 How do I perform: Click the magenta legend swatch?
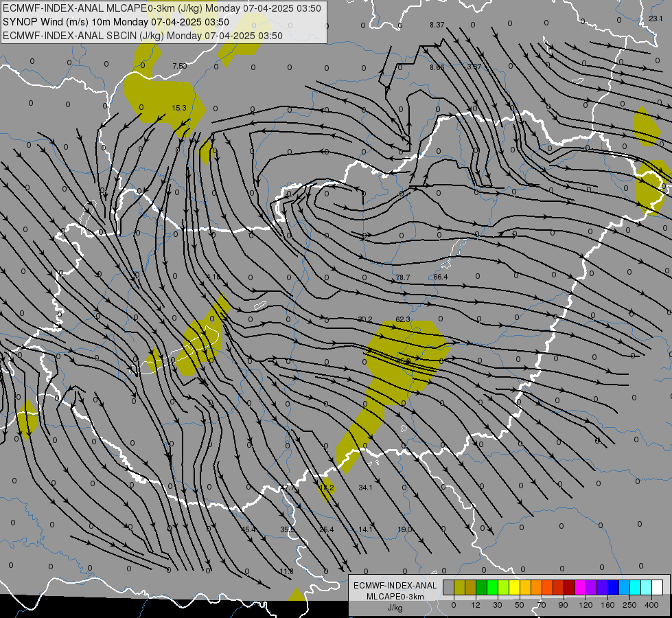pyautogui.click(x=581, y=587)
